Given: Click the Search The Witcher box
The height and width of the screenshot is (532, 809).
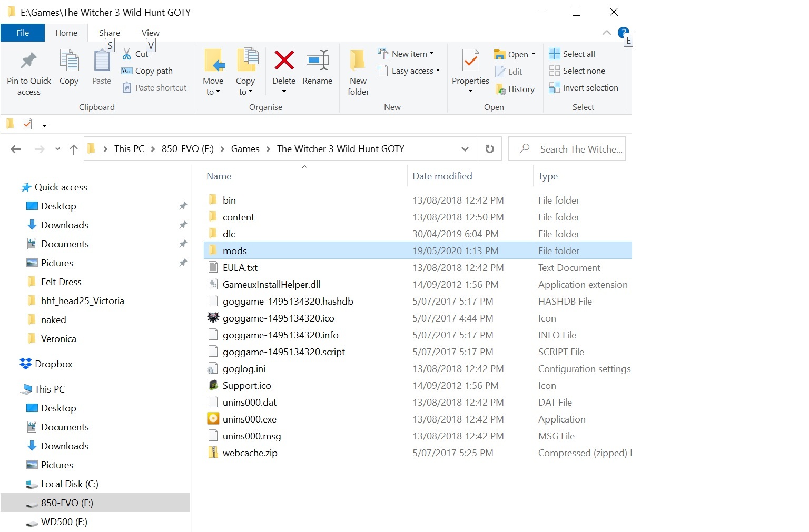Looking at the screenshot, I should point(567,149).
